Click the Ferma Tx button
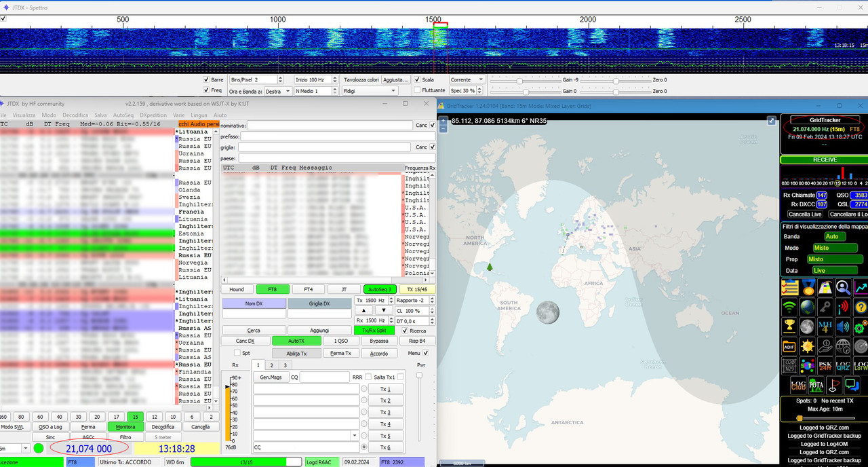868x467 pixels. click(340, 353)
